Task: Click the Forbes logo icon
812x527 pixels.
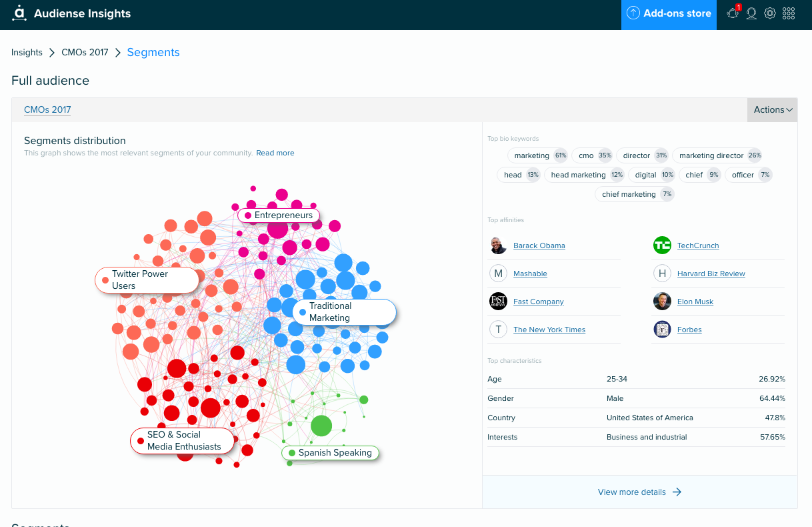Action: [x=662, y=330]
